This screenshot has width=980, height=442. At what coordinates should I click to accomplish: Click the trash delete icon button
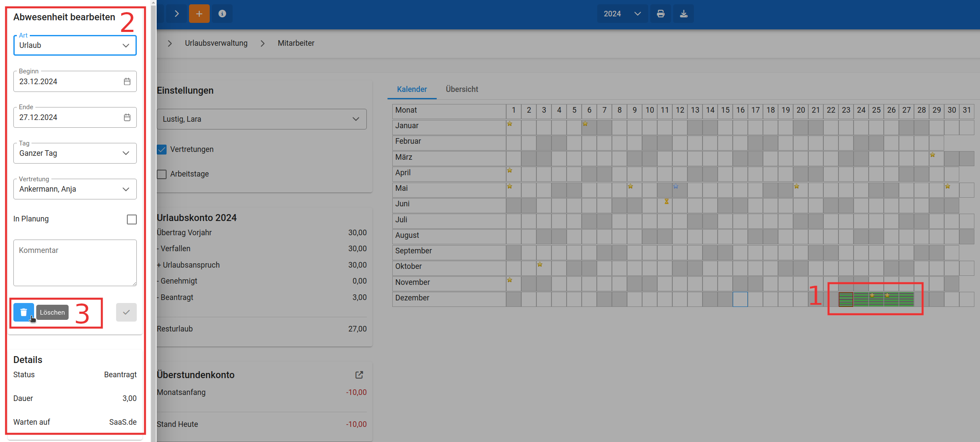23,312
